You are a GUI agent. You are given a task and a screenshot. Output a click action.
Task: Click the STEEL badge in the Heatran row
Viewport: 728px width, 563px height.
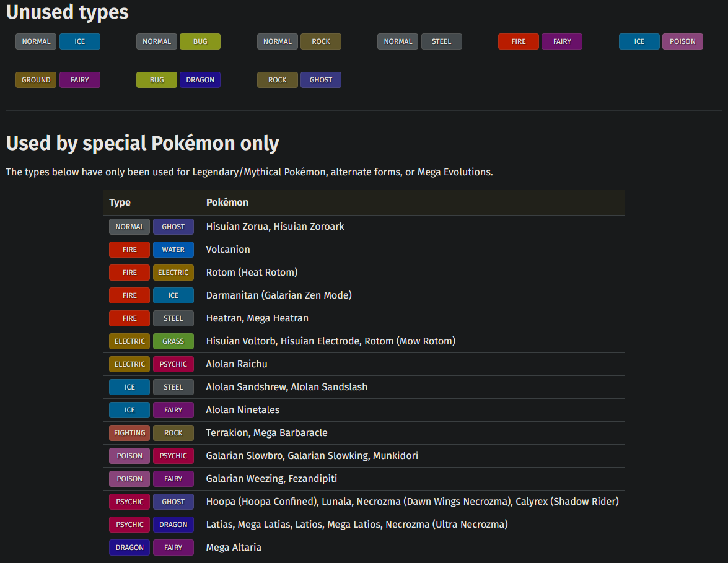pos(173,318)
